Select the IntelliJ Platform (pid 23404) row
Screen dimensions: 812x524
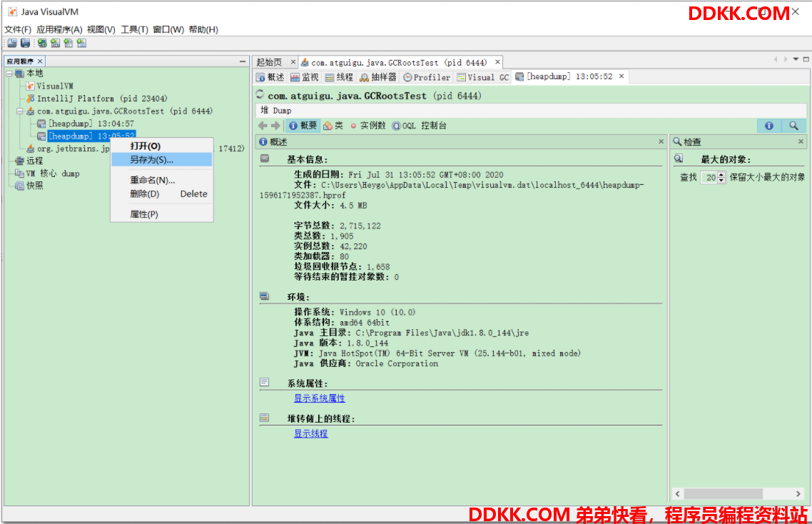(x=96, y=99)
